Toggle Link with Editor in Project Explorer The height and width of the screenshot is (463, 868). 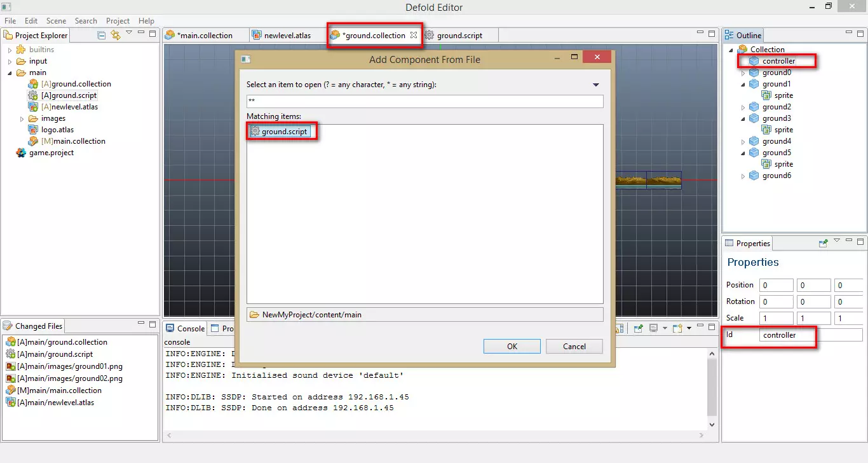click(115, 35)
